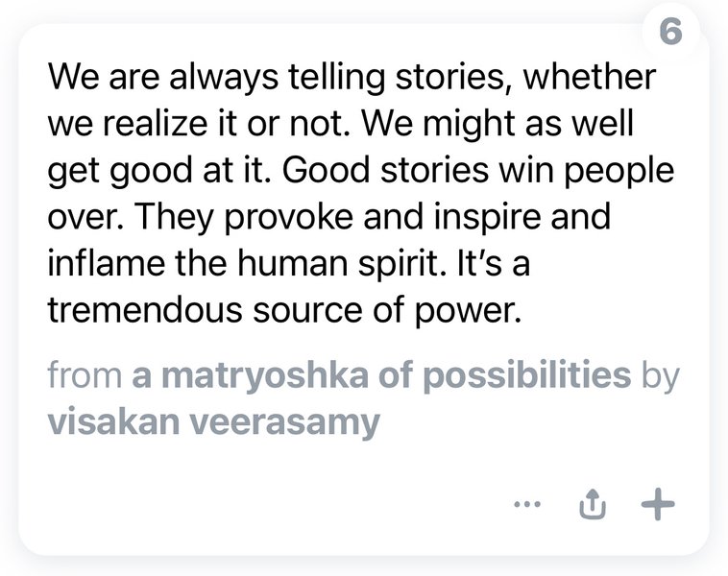Click the word 'from' before the book title
The width and height of the screenshot is (728, 576).
pos(85,375)
